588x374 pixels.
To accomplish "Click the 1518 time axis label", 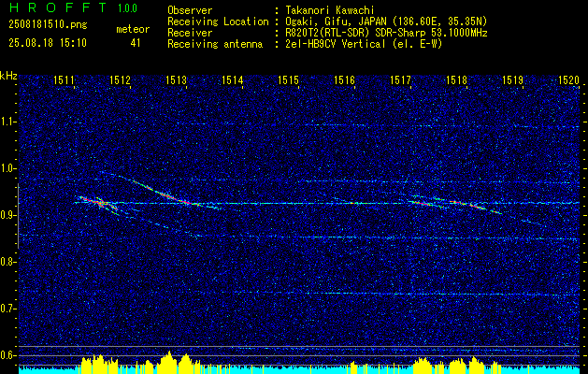I will 457,79.
